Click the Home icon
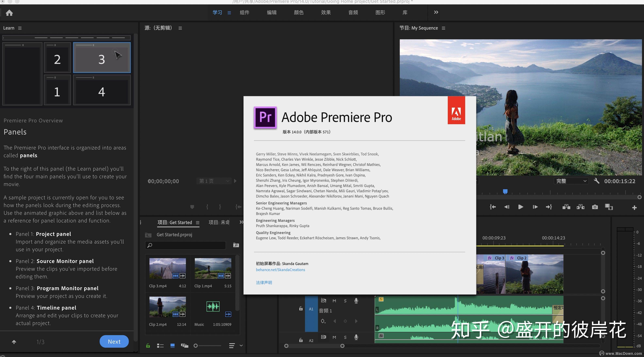Screen dimensions: 644x357 9,13
